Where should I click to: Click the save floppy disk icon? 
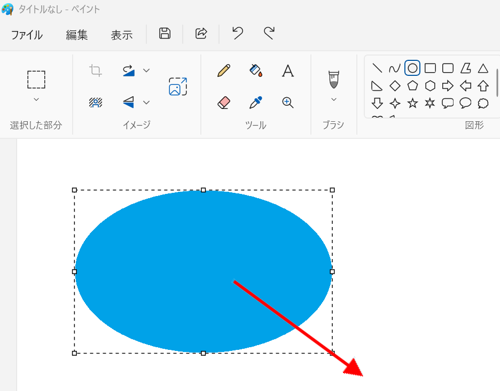coord(165,34)
